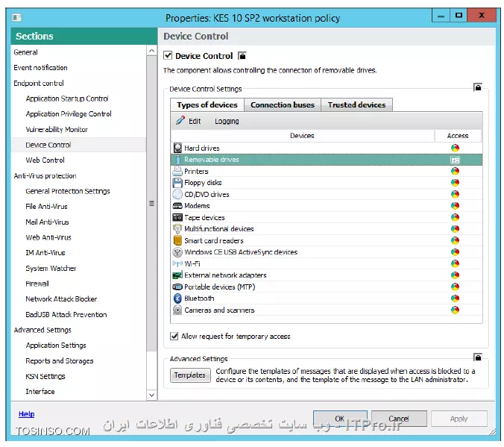Click the Devices column header
The height and width of the screenshot is (447, 504).
pos(302,136)
